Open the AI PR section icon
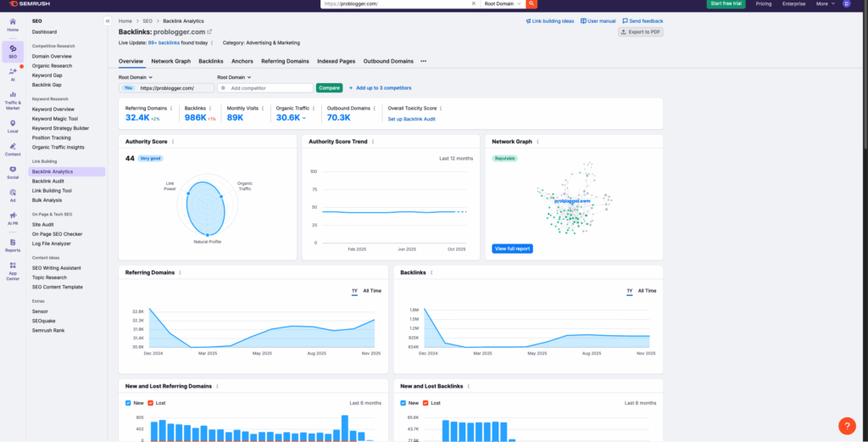This screenshot has height=442, width=868. pos(13,218)
